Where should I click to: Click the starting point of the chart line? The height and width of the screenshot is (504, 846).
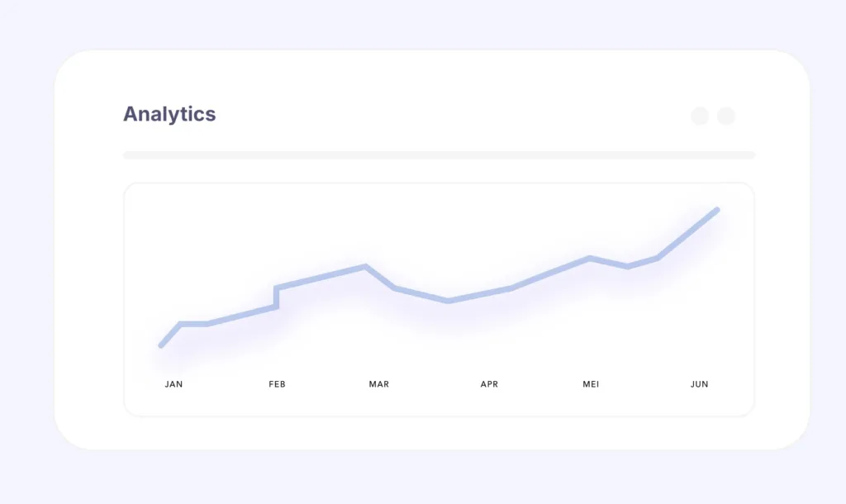coord(161,345)
